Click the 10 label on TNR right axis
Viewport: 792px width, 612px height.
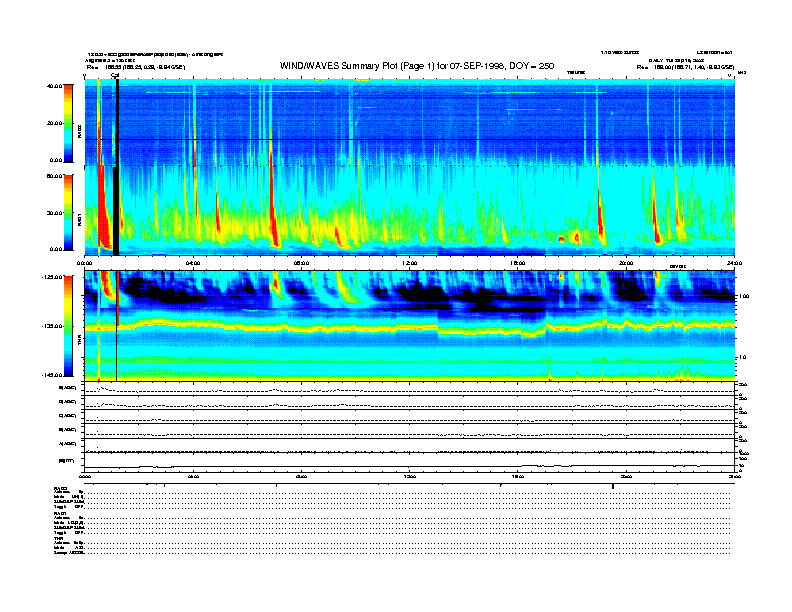[743, 357]
